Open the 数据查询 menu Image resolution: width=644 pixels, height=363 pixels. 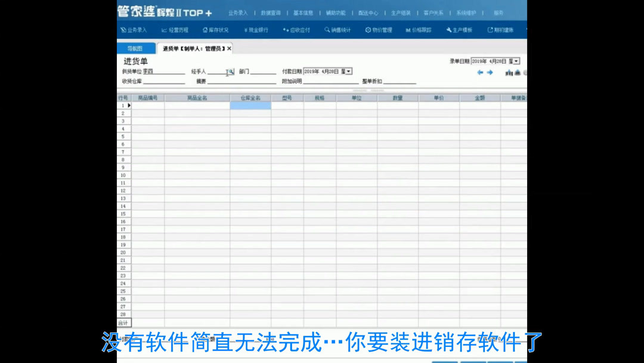[272, 12]
